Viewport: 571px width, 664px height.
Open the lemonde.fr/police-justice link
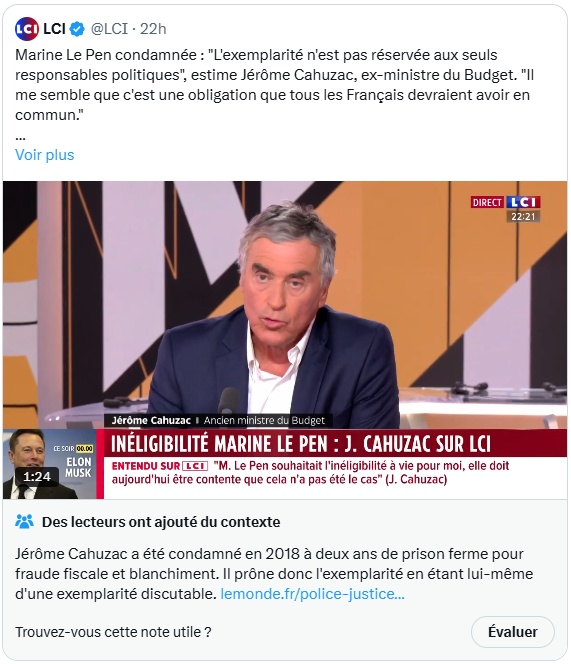313,594
